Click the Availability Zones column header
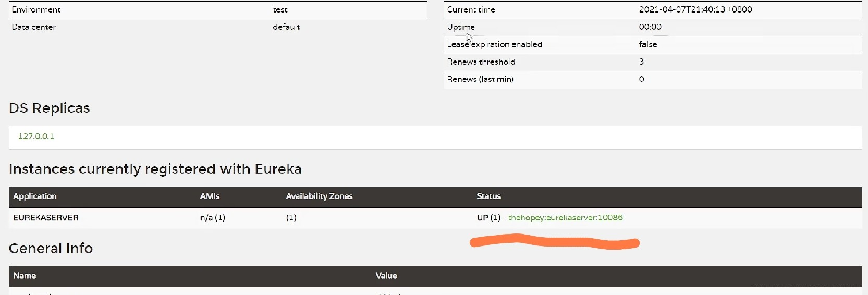 (x=319, y=196)
